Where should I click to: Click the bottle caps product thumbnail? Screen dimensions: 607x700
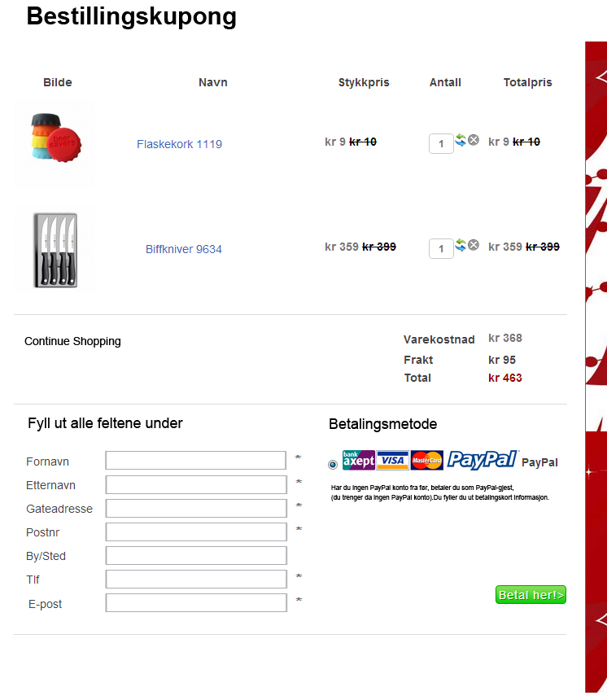[55, 143]
